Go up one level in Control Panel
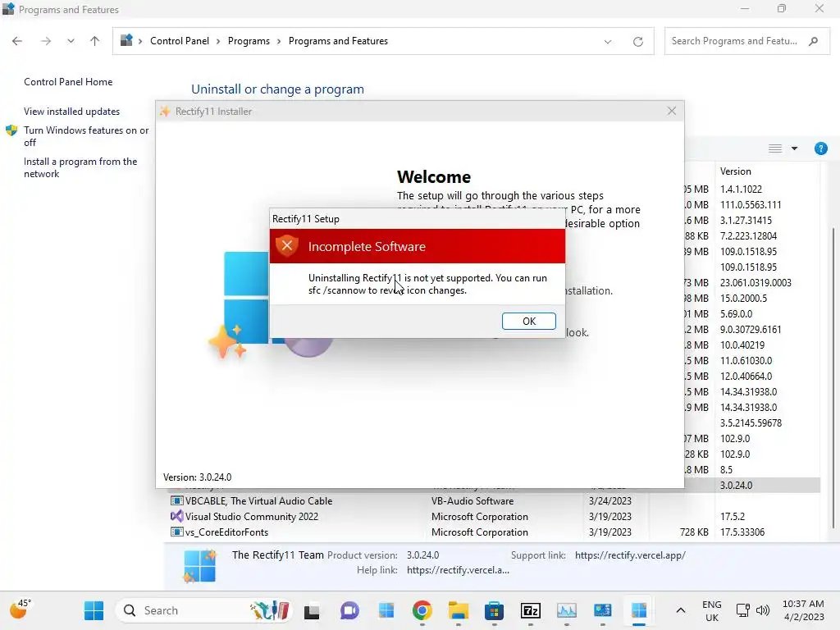The width and height of the screenshot is (840, 630). [95, 41]
